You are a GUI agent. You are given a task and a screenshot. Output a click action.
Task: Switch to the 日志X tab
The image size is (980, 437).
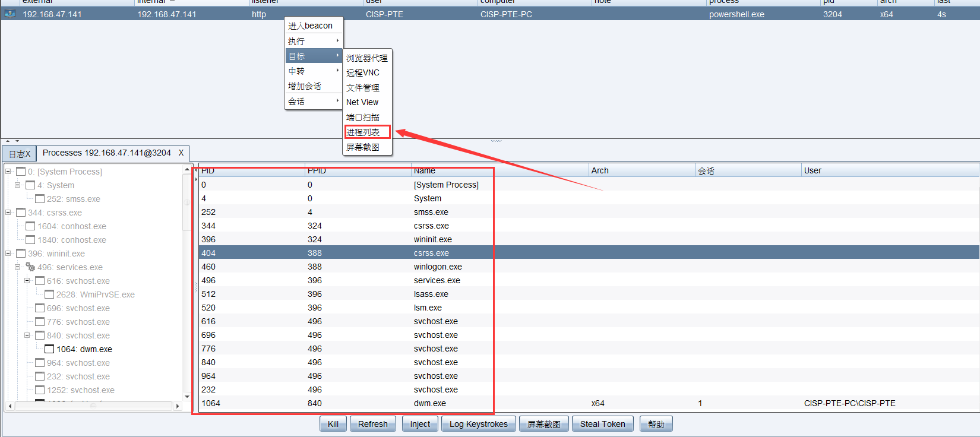(20, 154)
